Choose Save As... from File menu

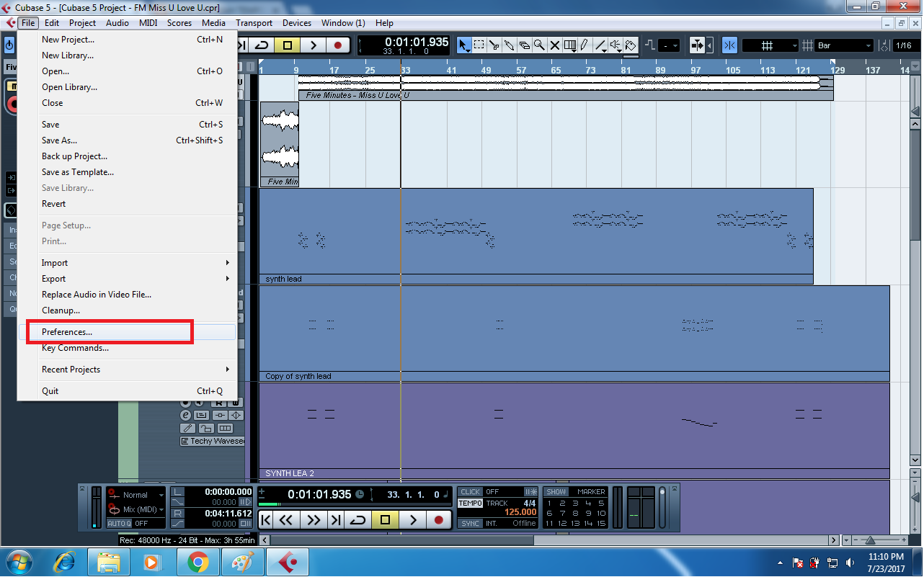tap(128, 140)
